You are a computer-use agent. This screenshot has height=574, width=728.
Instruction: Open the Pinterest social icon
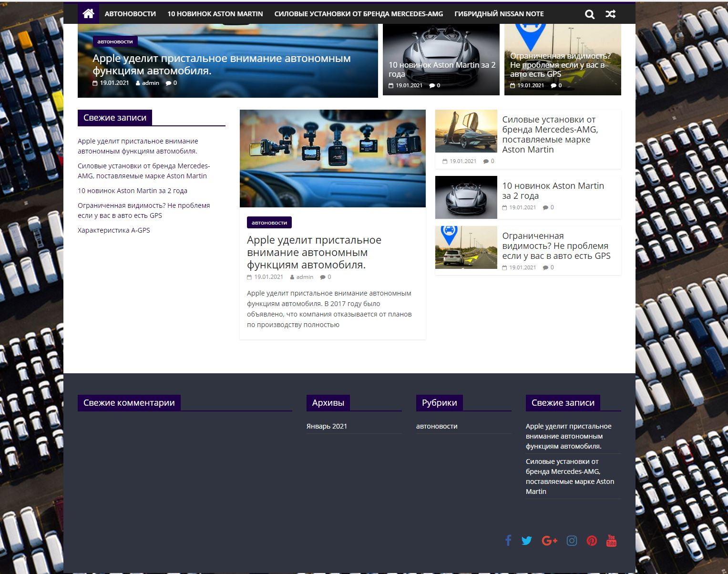[592, 541]
